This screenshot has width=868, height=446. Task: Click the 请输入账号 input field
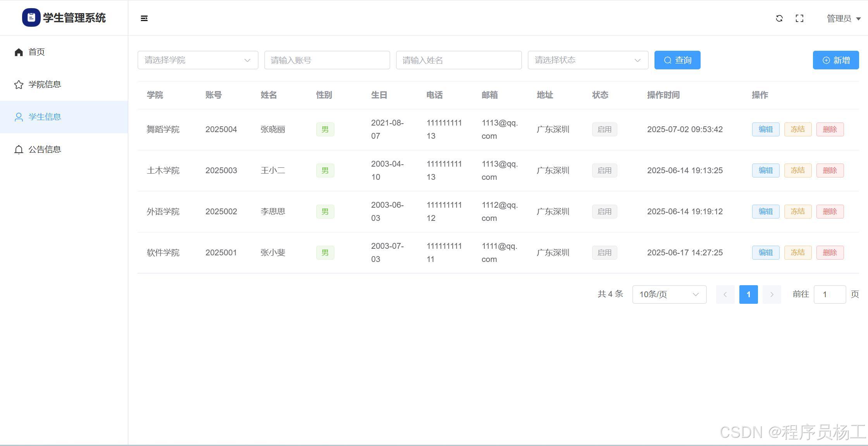point(327,60)
